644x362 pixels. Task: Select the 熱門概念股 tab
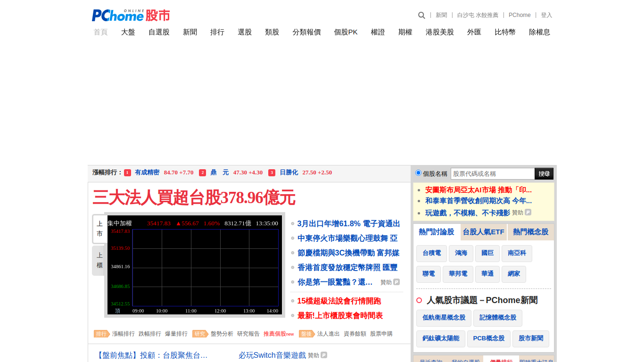coord(531,232)
